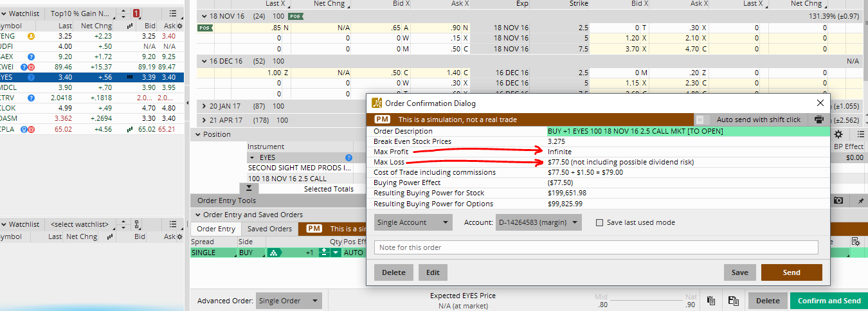Click bottom watchlist up/down stepper arrows
The width and height of the screenshot is (868, 311).
pos(123,224)
